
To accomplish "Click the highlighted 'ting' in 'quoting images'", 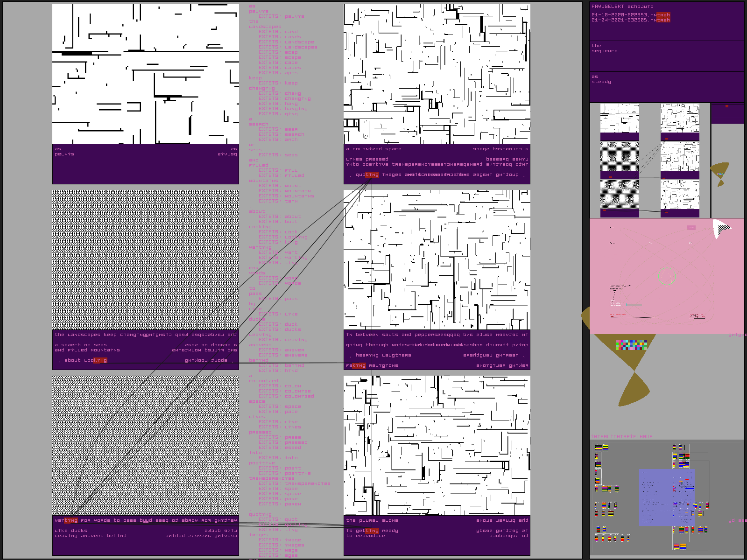I will click(x=372, y=175).
